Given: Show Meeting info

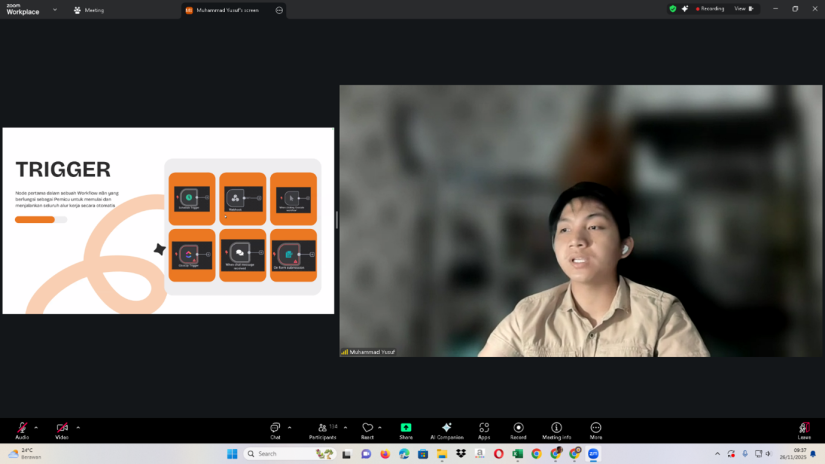Looking at the screenshot, I should 556,428.
